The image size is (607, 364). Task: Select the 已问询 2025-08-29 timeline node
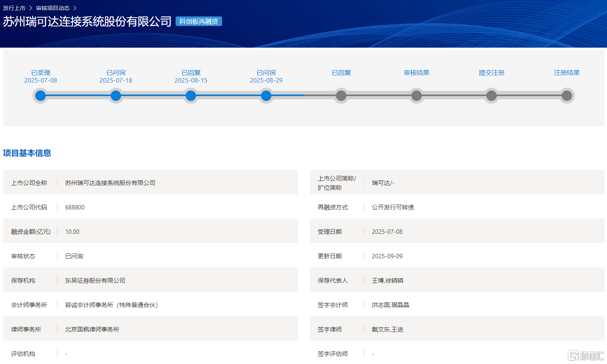(x=266, y=96)
